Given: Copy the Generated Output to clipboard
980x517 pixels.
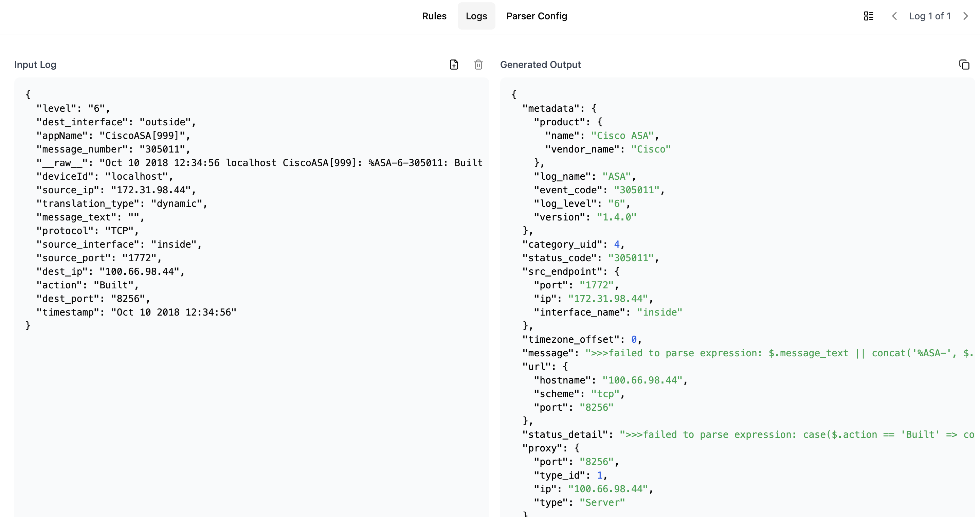Looking at the screenshot, I should coord(964,65).
